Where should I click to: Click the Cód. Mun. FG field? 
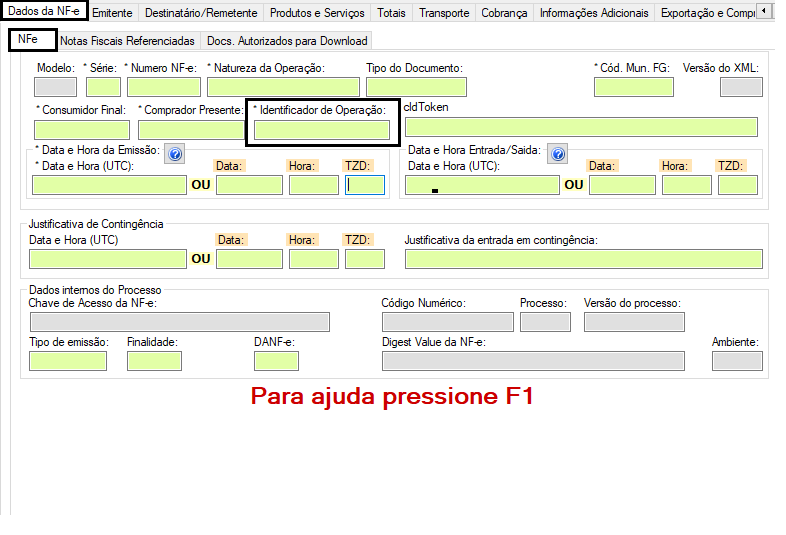pos(634,87)
